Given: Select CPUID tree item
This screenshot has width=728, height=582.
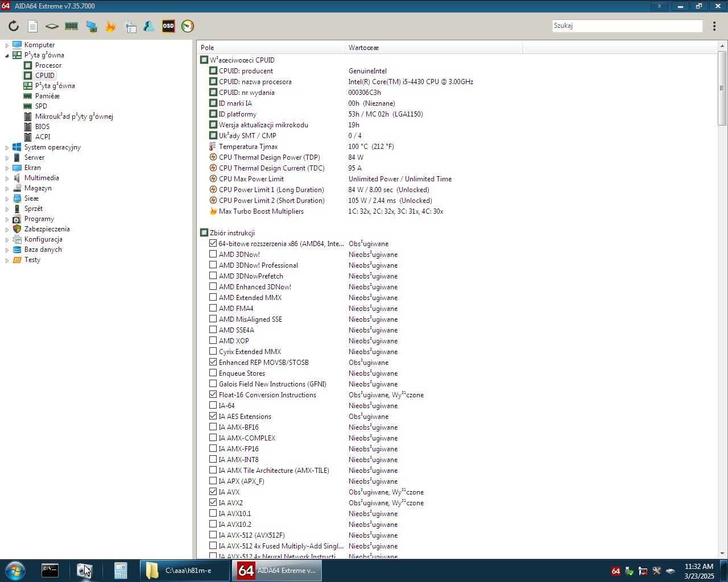Looking at the screenshot, I should pos(45,76).
